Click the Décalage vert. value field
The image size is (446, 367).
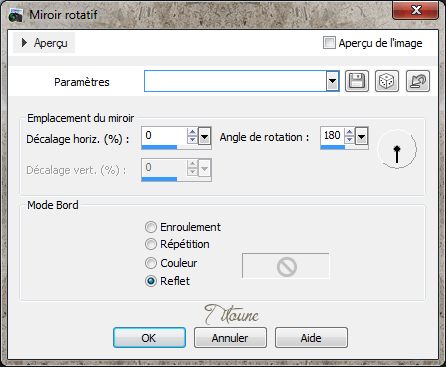click(x=165, y=167)
